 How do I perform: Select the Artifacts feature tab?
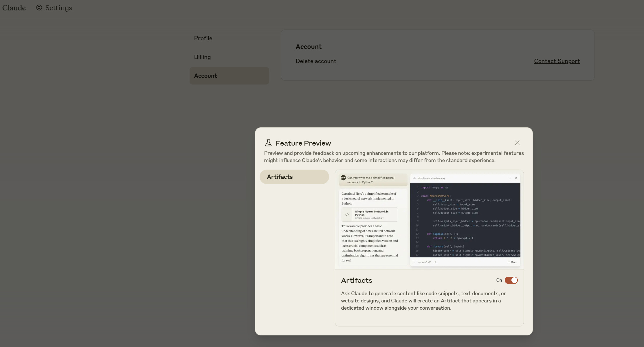(294, 177)
